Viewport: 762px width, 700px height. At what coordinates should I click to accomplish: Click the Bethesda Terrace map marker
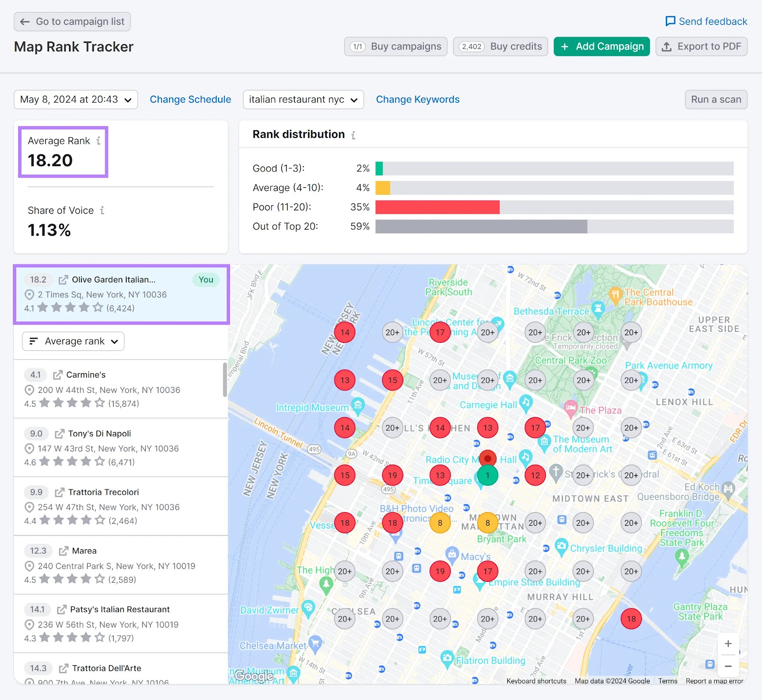(598, 309)
